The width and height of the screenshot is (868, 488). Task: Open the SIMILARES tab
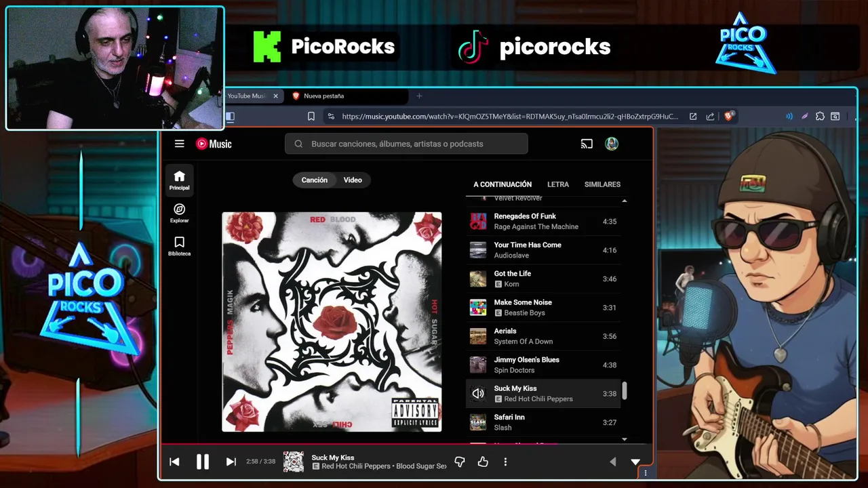point(602,184)
